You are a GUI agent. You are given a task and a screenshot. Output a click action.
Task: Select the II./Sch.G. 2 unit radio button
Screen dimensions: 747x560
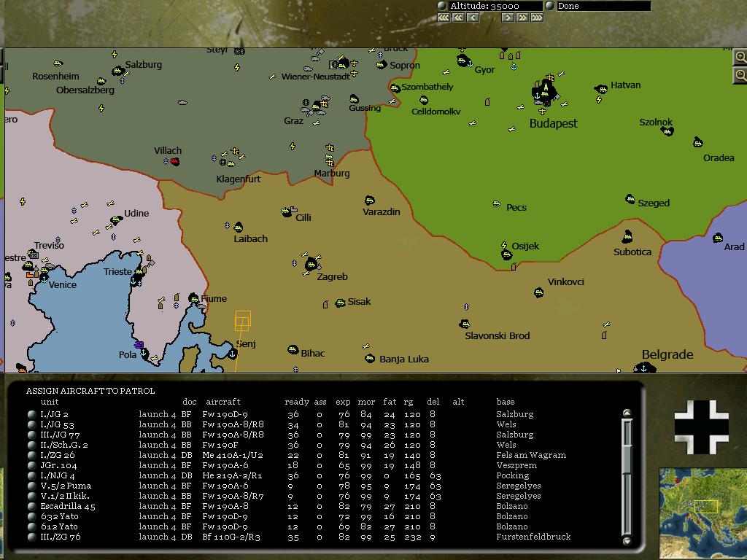click(32, 446)
